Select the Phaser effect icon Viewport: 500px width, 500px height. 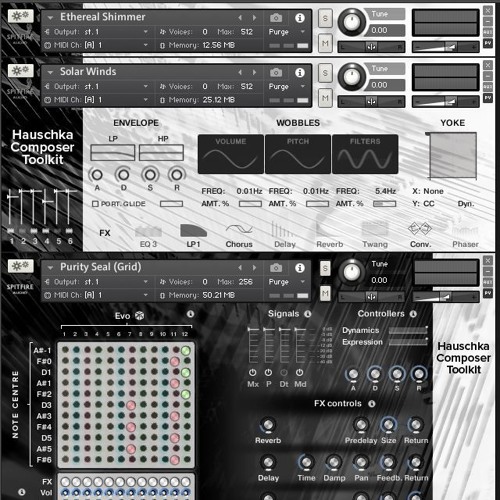(x=465, y=230)
